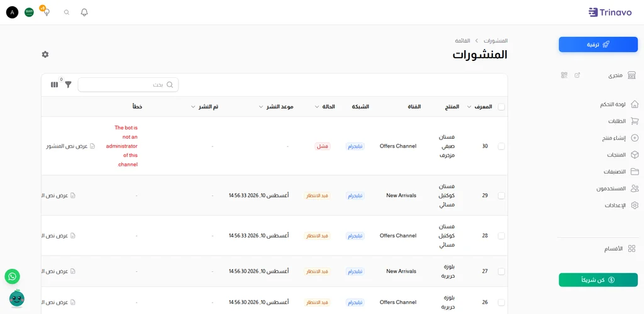
Task: Click the الشبكة column header
Action: [360, 107]
